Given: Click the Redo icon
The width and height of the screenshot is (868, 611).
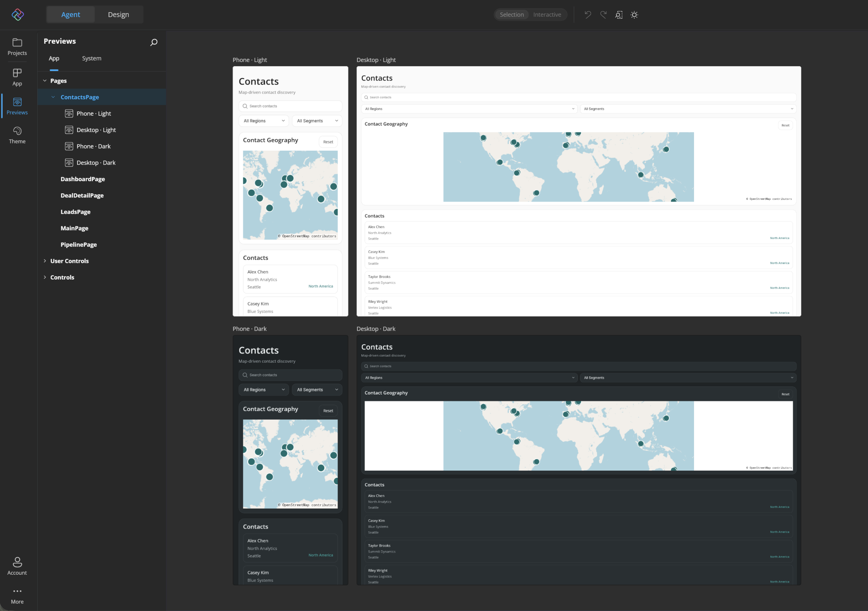Looking at the screenshot, I should tap(603, 15).
